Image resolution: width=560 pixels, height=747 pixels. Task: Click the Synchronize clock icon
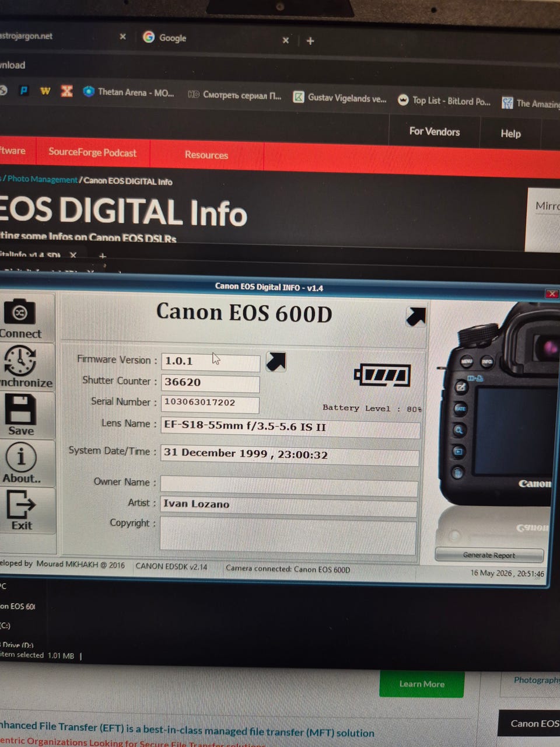point(20,361)
